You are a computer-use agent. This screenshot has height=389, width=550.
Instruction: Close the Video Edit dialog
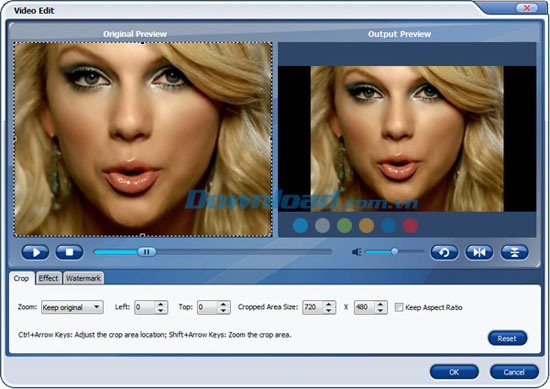pyautogui.click(x=526, y=8)
